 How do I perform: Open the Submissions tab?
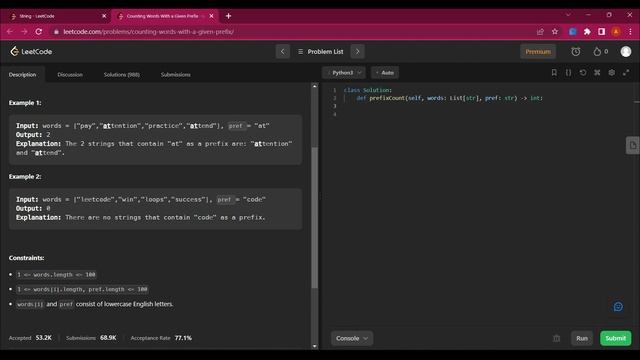pos(176,75)
